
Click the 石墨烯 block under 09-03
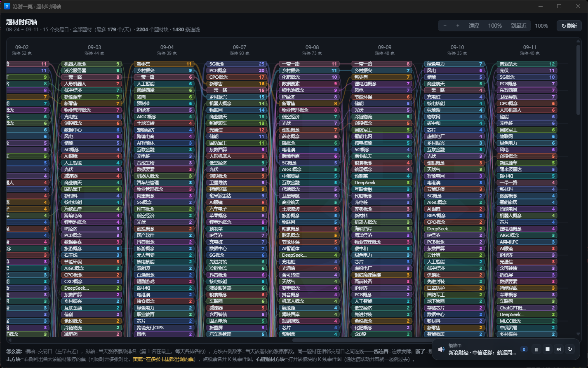[92, 255]
